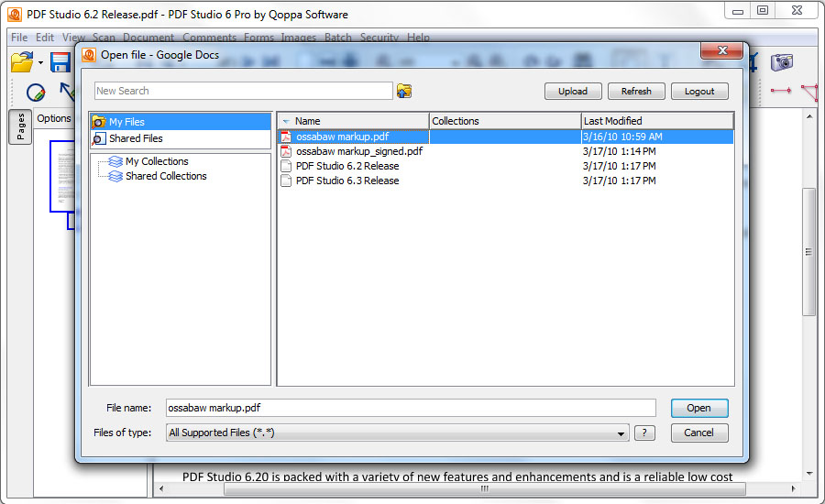The image size is (825, 504).
Task: Open dropdown arrow next to open folder icon
Action: [40, 62]
